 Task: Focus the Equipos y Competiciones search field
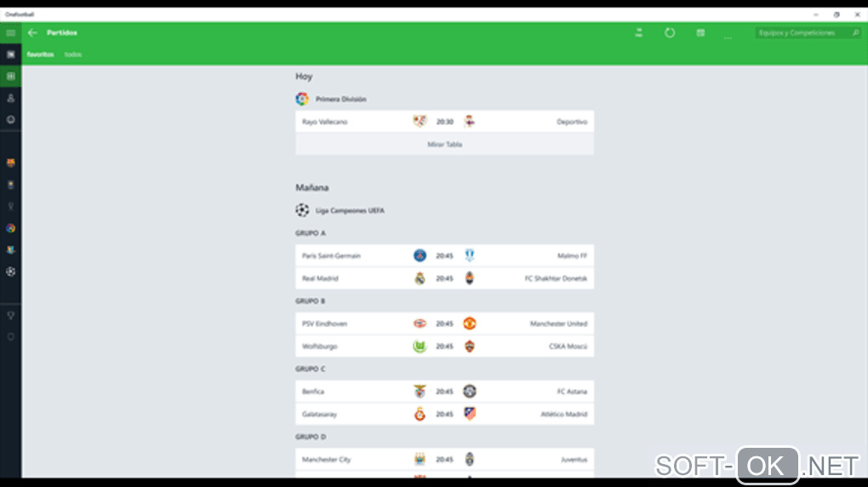808,32
